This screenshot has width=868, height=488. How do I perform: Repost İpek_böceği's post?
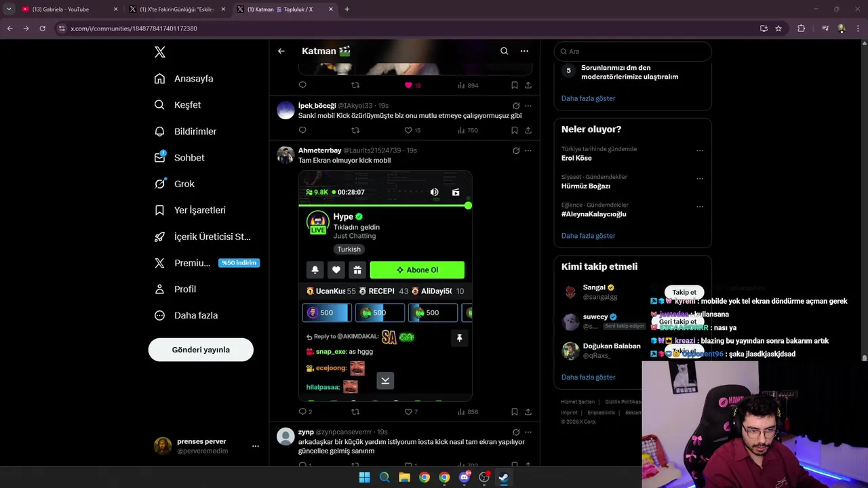(355, 130)
